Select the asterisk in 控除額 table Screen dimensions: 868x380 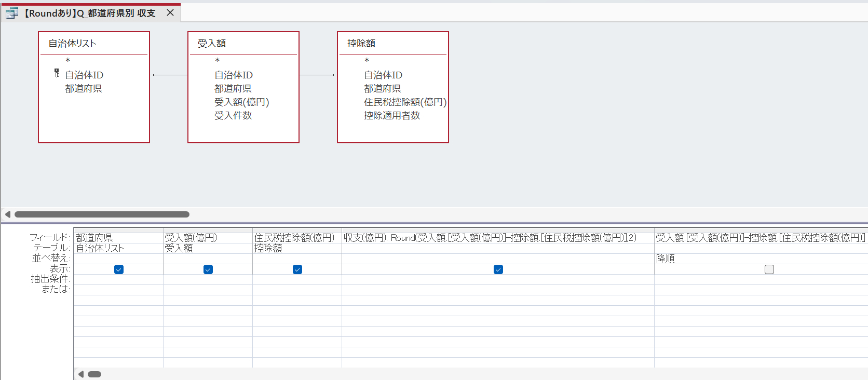pos(367,61)
